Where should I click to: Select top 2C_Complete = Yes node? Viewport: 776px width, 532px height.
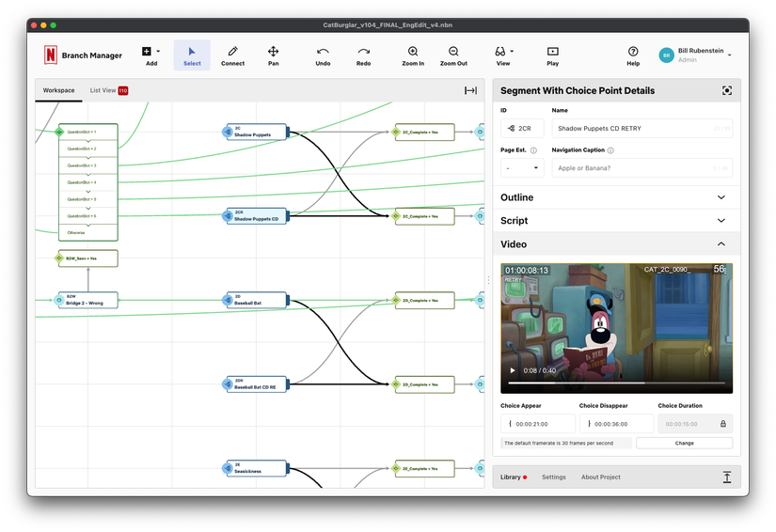424,132
